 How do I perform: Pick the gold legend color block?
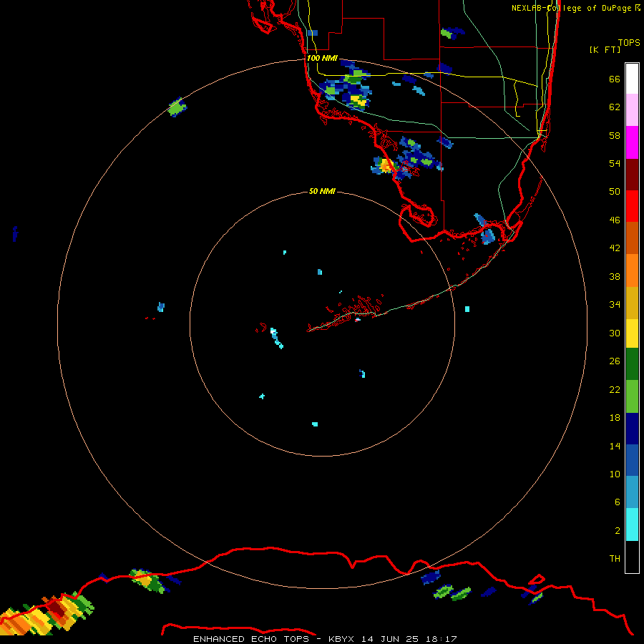point(632,303)
